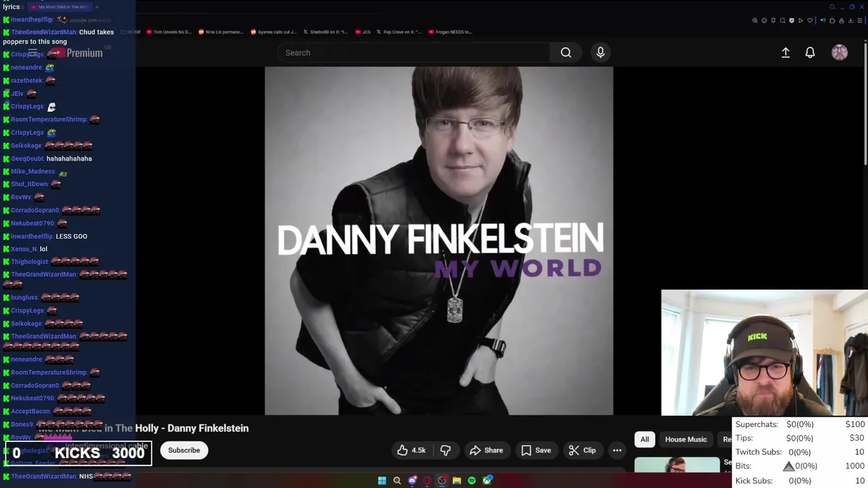Click the browser tab search icon
868x488 pixels.
pyautogui.click(x=832, y=7)
